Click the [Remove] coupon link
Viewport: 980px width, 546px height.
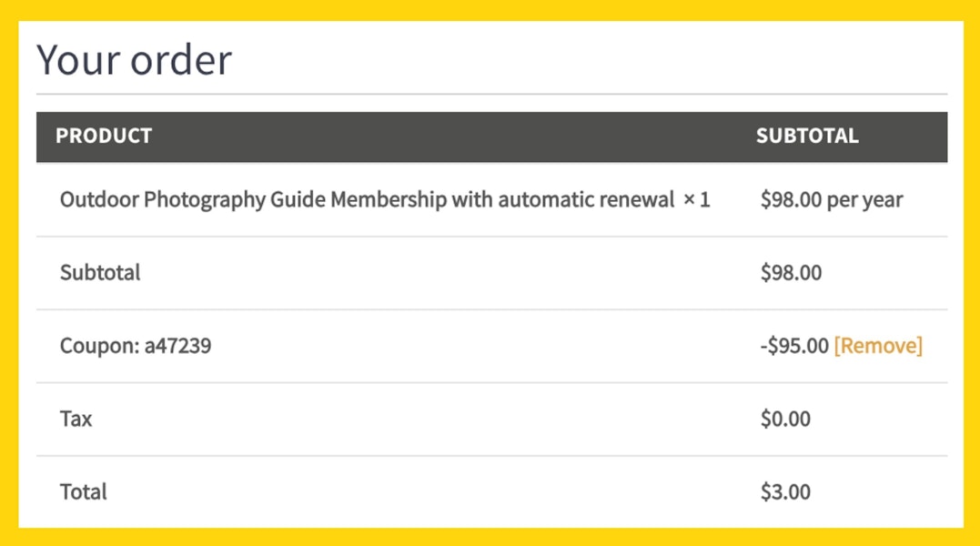coord(878,346)
